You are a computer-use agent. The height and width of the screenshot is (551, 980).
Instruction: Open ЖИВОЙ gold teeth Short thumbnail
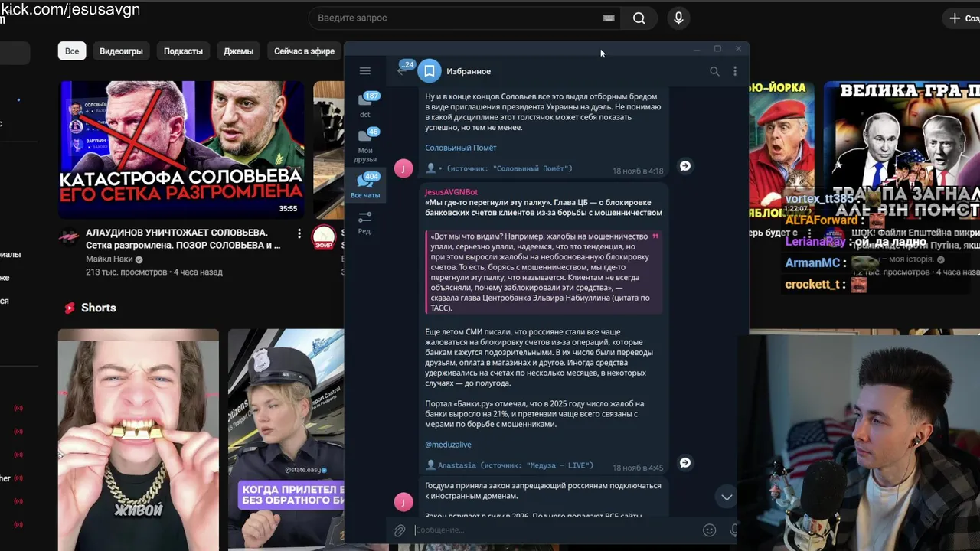coord(139,440)
